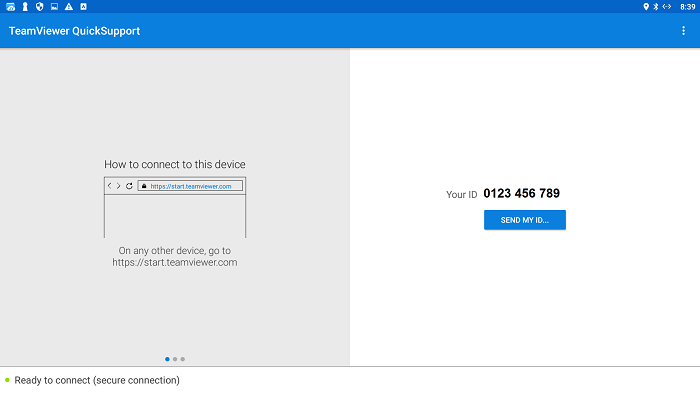
Task: Select the 0123 456 789 ID number
Action: click(x=521, y=193)
